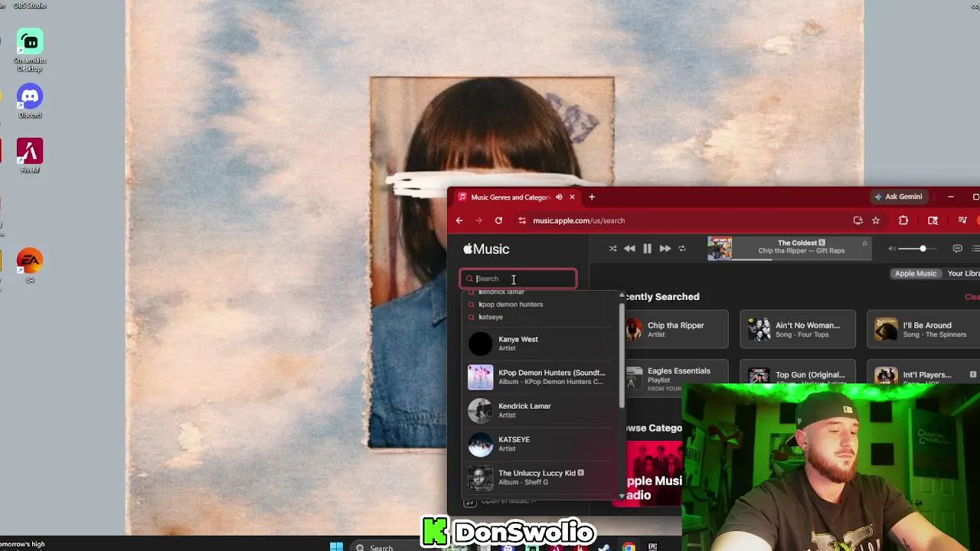Toggle repeat mode in player
The width and height of the screenshot is (980, 551).
point(682,249)
